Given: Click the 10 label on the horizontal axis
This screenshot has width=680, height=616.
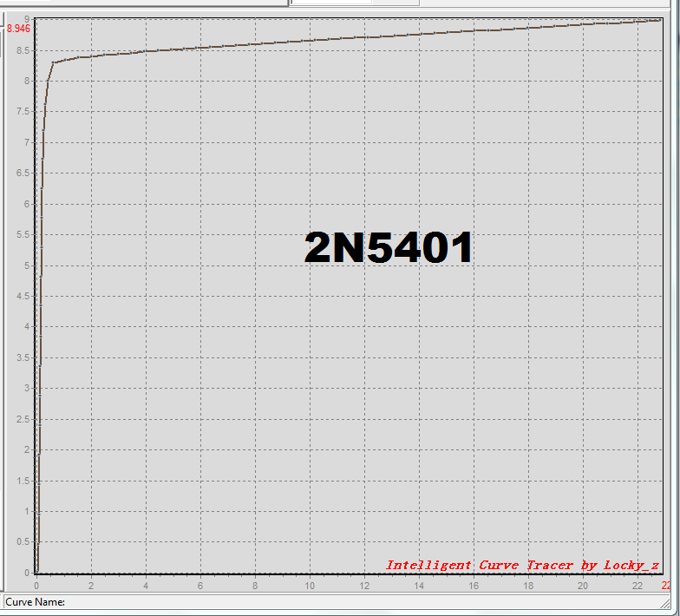Looking at the screenshot, I should point(310,587).
